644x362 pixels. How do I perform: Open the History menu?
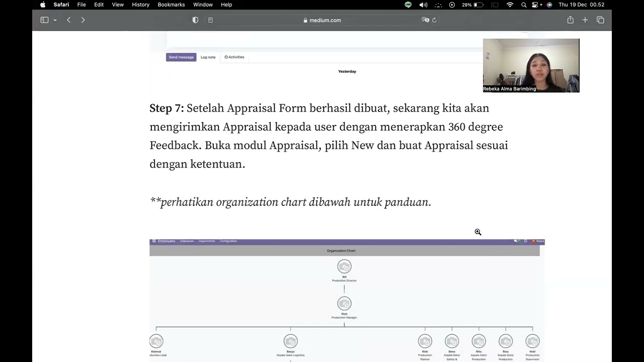(x=140, y=5)
